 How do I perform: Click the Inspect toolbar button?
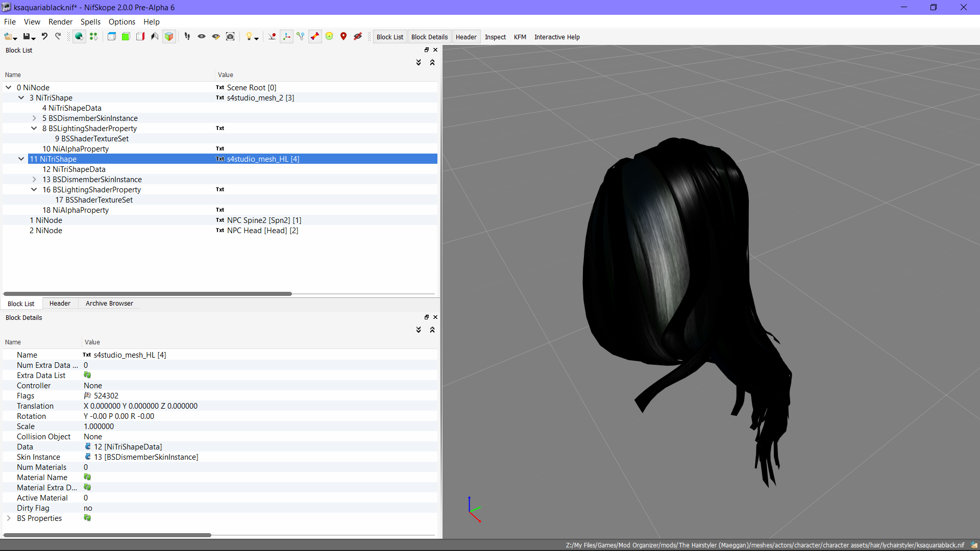click(x=495, y=37)
